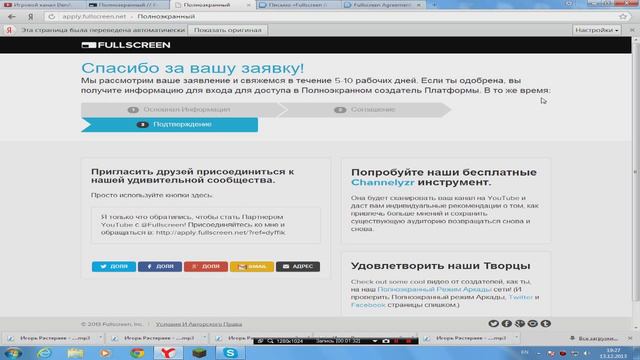The width and height of the screenshot is (640, 360).
Task: Click the EN language indicator in the tray
Action: (525, 352)
